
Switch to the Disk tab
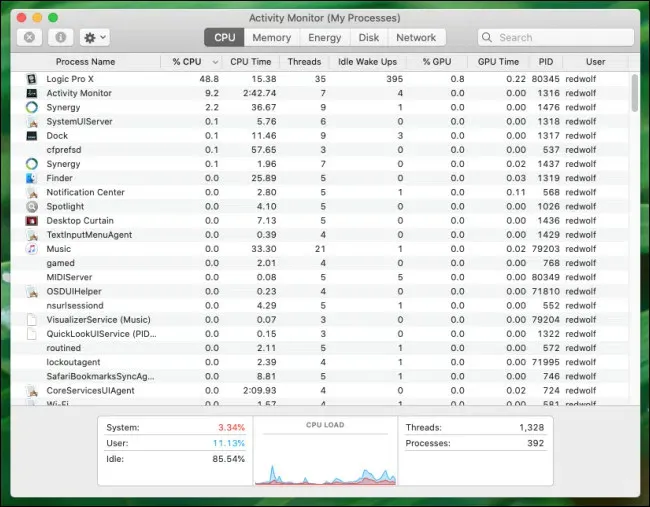pos(369,38)
